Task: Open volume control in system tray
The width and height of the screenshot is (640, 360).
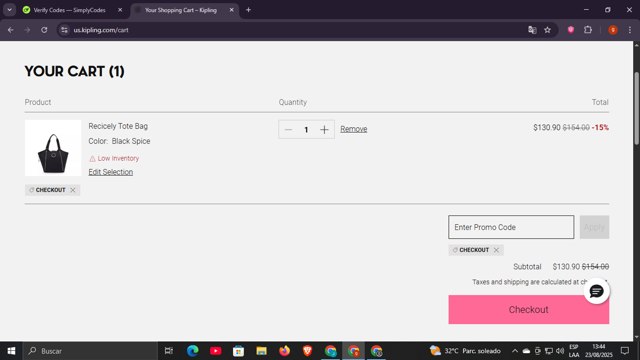Action: pyautogui.click(x=560, y=351)
